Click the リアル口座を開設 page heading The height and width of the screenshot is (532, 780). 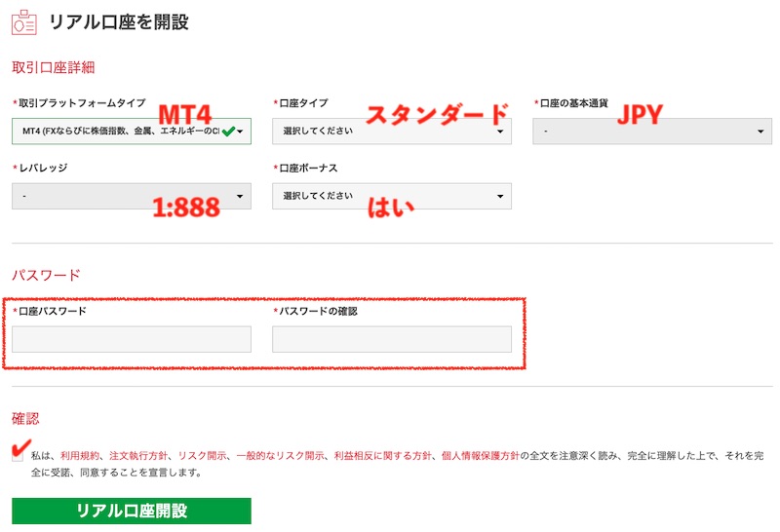click(x=119, y=22)
